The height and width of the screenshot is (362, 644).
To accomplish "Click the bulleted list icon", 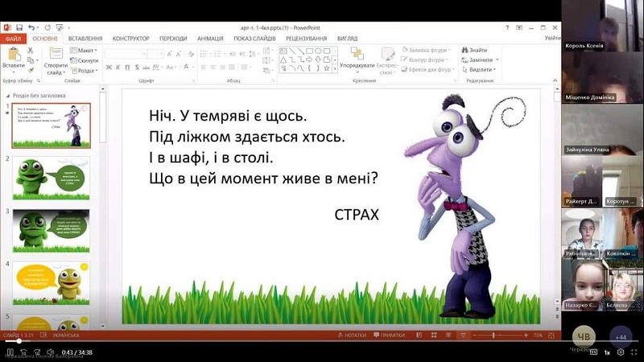I will [x=203, y=54].
